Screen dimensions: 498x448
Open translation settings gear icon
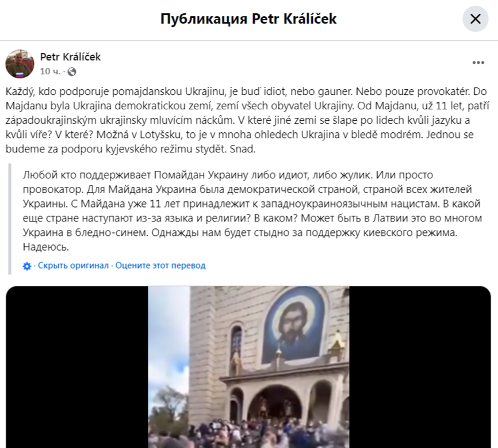click(27, 266)
